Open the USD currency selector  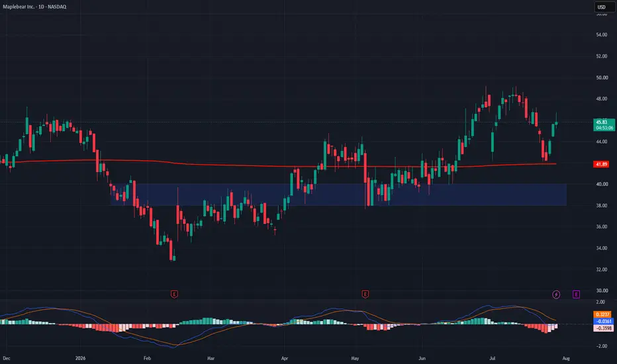[604, 7]
